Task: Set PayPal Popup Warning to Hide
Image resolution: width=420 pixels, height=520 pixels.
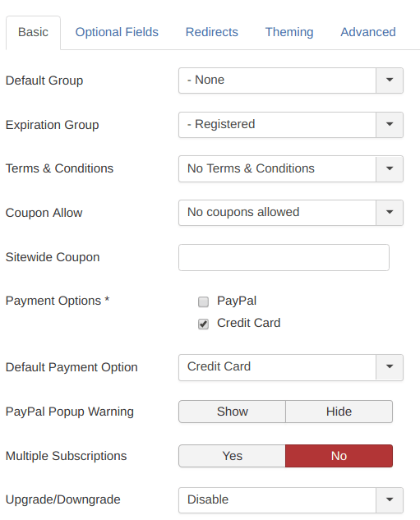Action: click(339, 412)
